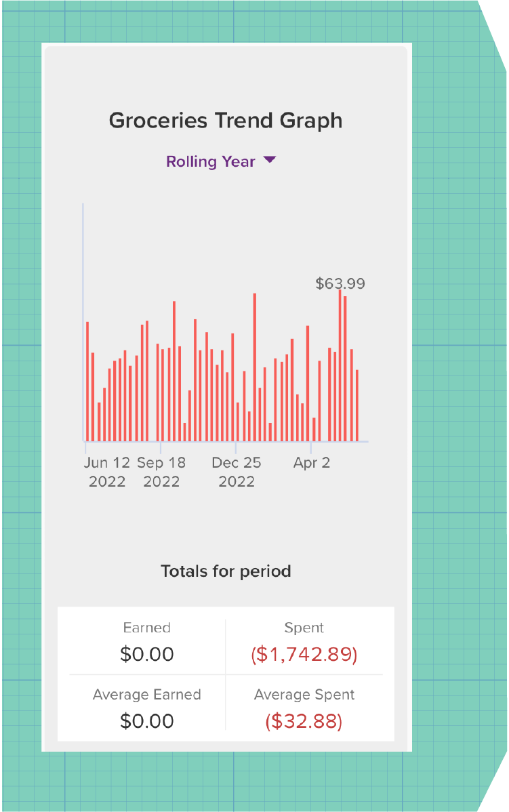
Task: Click the Average Spent amount ($32.88)
Action: [x=304, y=721]
